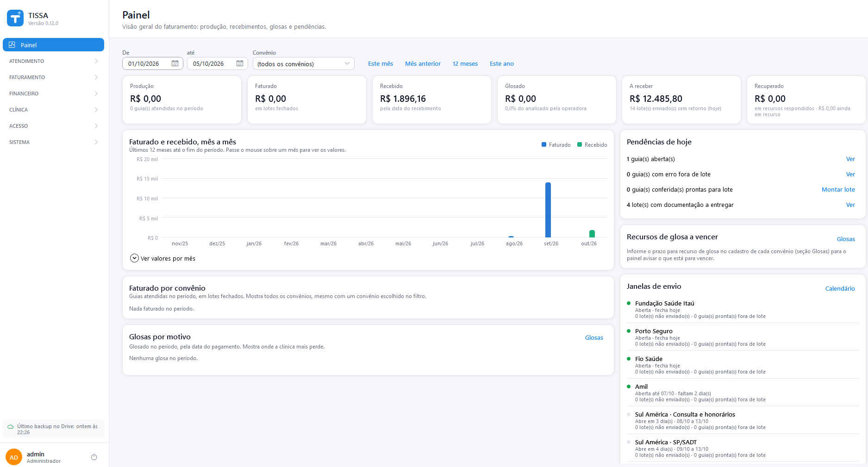Screen dimensions: 868x467
Task: Open the Convênio dropdown
Action: pyautogui.click(x=303, y=63)
